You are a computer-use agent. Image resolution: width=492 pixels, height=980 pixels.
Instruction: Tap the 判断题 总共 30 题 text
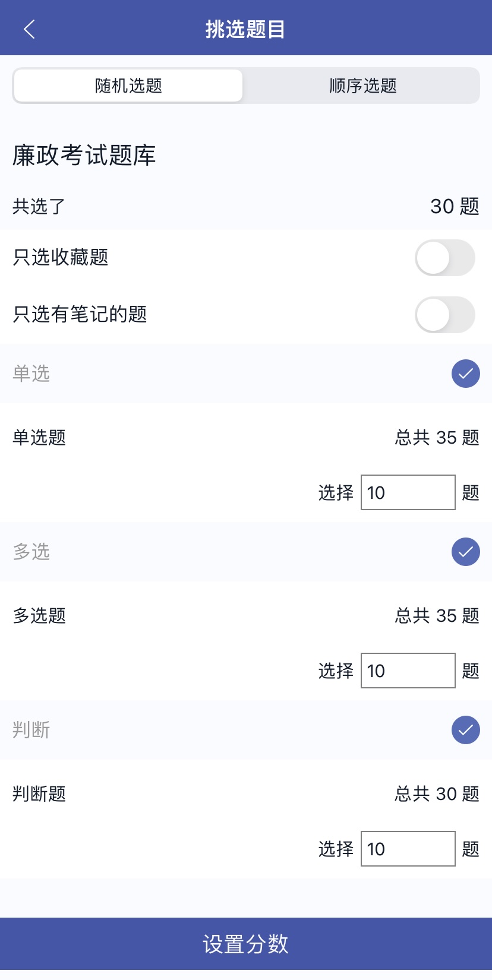pos(437,794)
